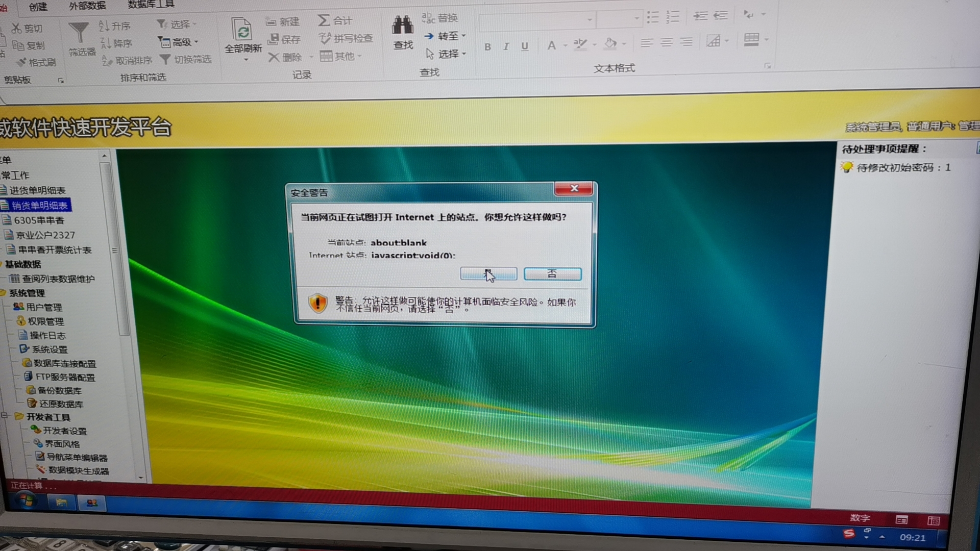This screenshot has height=551, width=980.
Task: Click 格式刷 format painter
Action: (36, 62)
